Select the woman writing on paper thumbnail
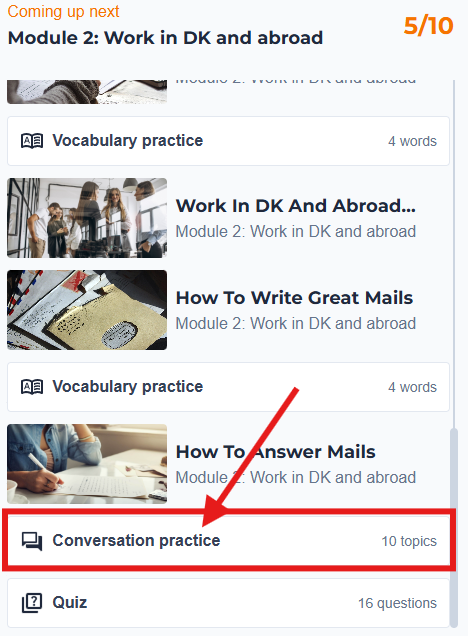The height and width of the screenshot is (636, 468). pos(87,464)
